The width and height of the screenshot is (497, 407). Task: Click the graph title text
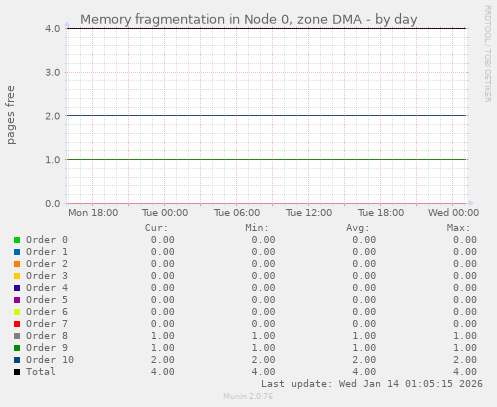pos(249,19)
